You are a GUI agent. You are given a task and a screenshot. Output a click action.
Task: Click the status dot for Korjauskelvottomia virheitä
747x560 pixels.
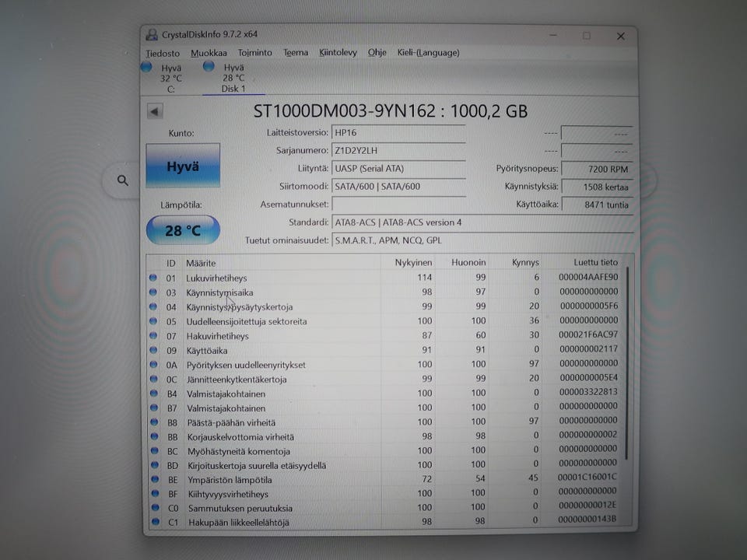click(x=154, y=436)
